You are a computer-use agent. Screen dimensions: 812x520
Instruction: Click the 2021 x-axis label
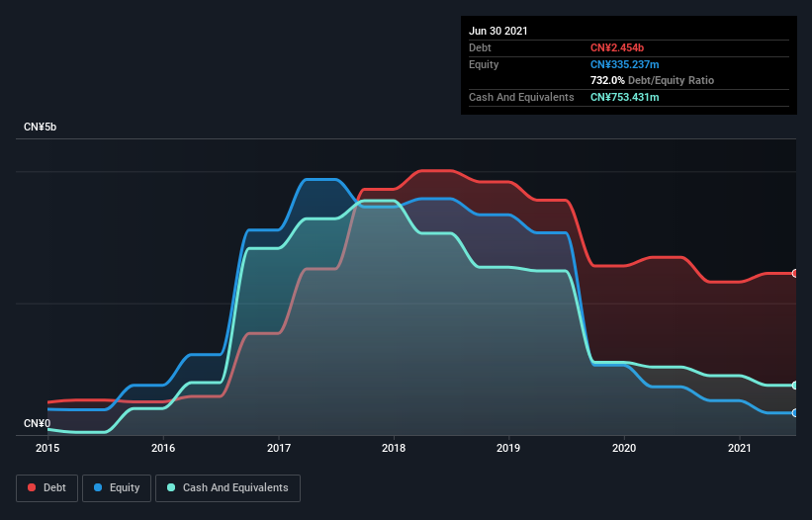point(740,448)
